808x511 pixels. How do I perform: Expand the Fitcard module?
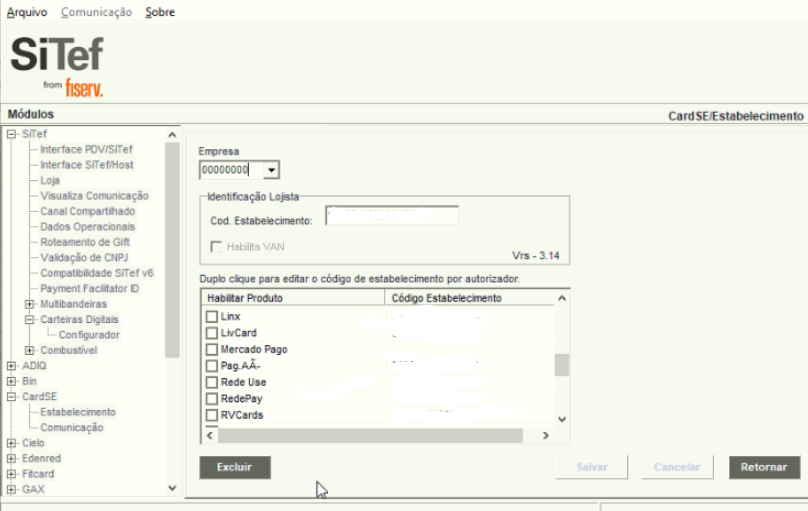click(11, 474)
